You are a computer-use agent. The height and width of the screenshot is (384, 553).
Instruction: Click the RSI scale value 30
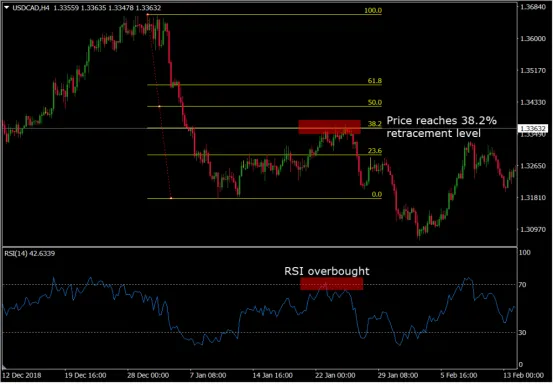(523, 333)
